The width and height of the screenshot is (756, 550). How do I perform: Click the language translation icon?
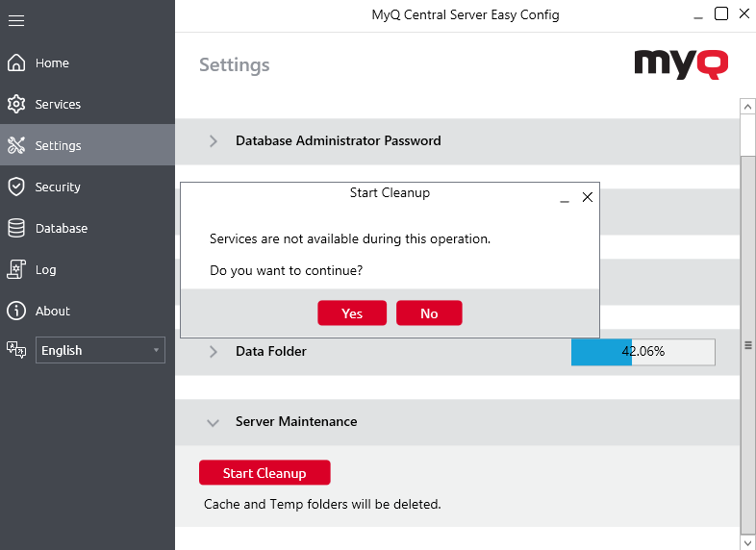(x=15, y=350)
